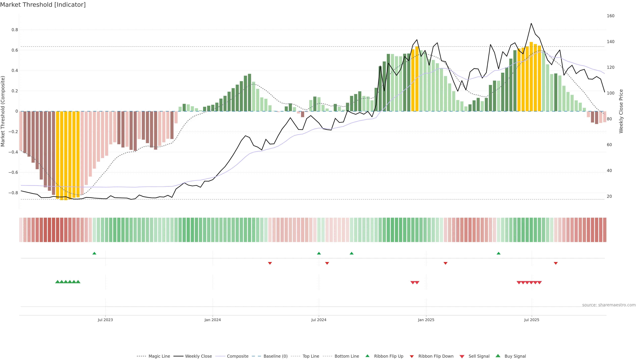Image resolution: width=644 pixels, height=362 pixels.
Task: Click the source: sharemaestro.com text
Action: (x=609, y=305)
